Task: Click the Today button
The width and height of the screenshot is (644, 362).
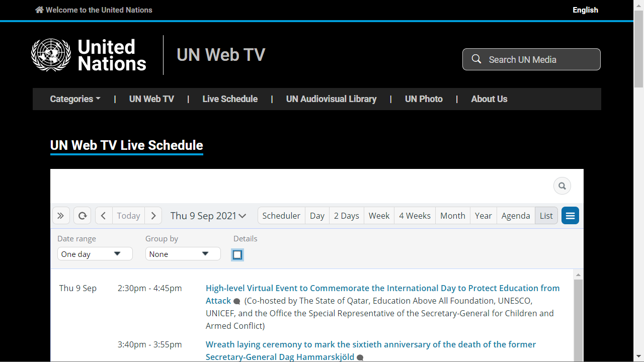Action: [x=128, y=215]
